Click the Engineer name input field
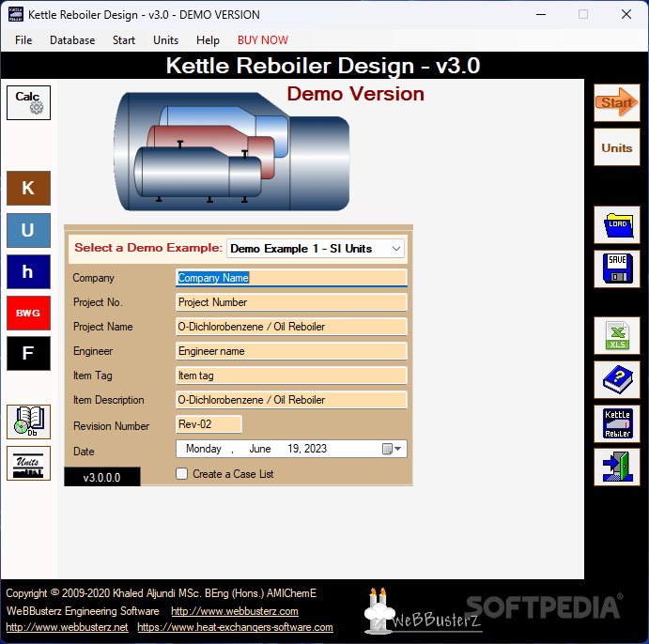The width and height of the screenshot is (649, 644). point(291,351)
